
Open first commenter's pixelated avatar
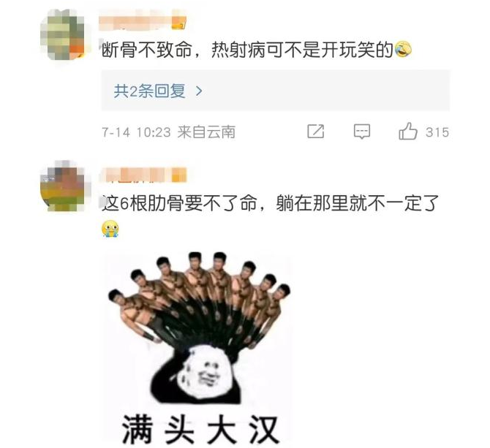(x=62, y=34)
